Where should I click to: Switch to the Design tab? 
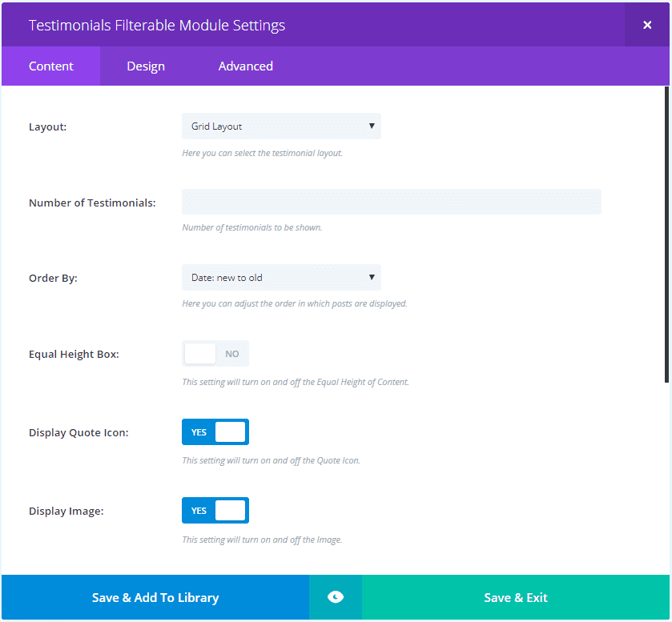[146, 66]
